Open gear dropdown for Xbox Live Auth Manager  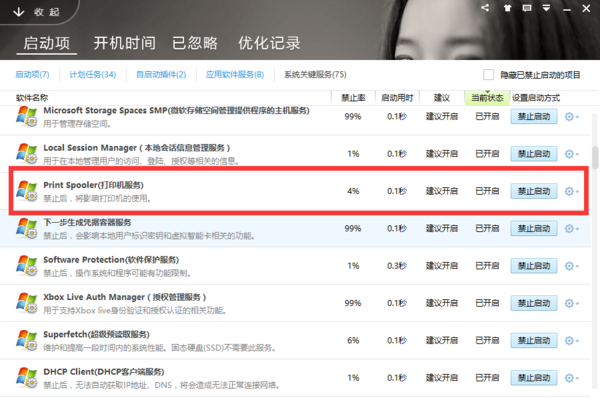572,303
